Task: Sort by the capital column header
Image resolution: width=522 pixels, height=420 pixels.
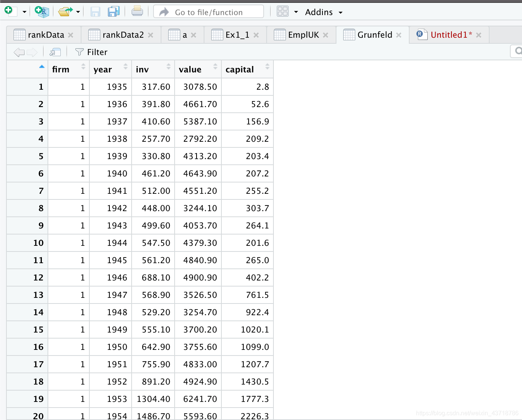Action: [x=247, y=69]
